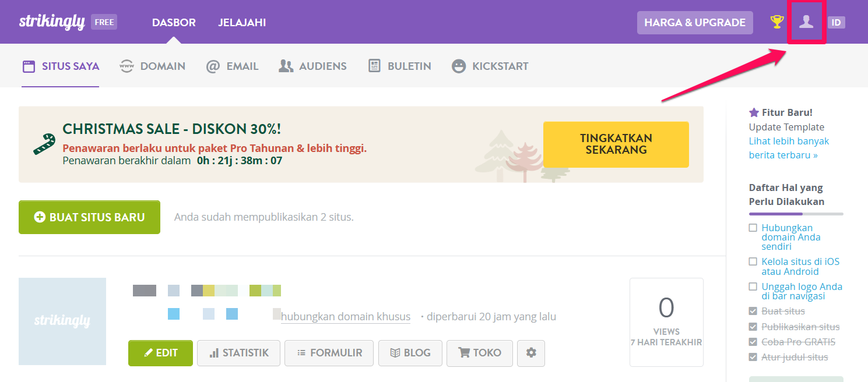Click the BUAT SITUS BARU button
868x382 pixels.
coord(89,217)
